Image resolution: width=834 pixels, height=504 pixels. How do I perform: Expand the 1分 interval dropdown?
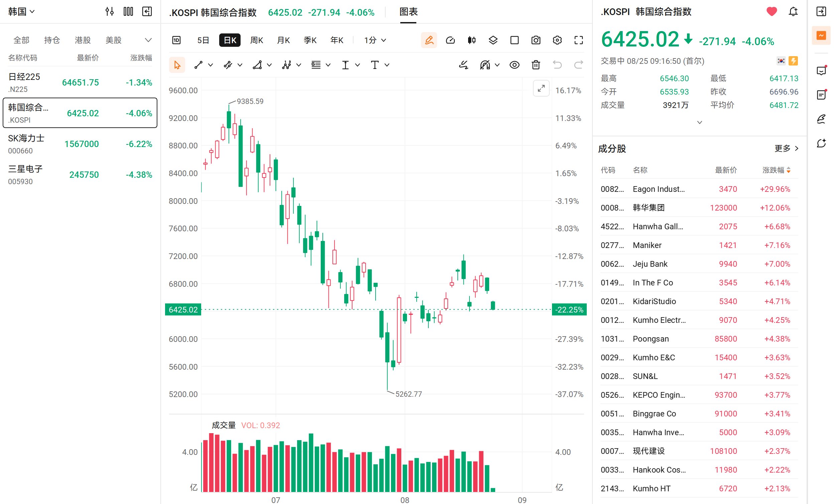tap(375, 40)
